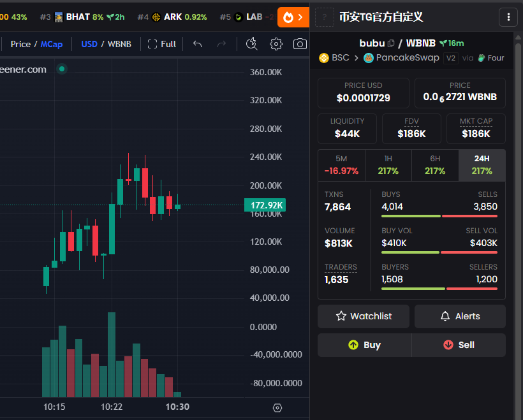Redo the chart action
523x420 pixels.
(x=221, y=44)
